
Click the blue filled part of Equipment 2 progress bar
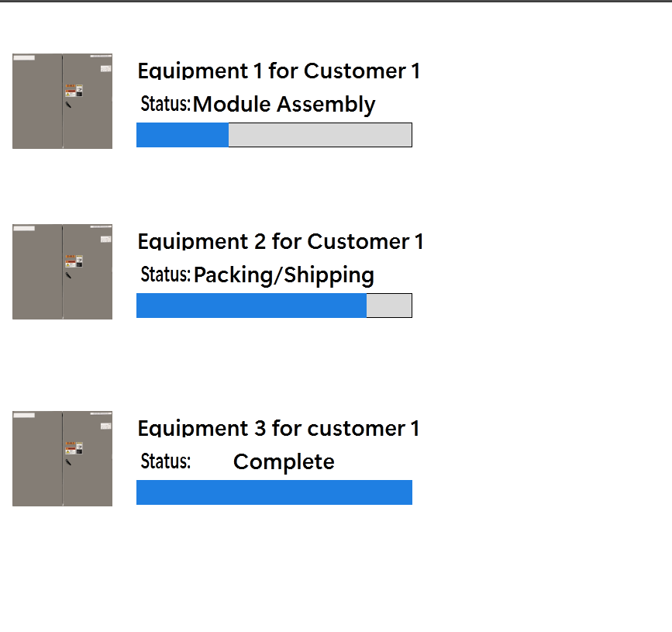[251, 306]
